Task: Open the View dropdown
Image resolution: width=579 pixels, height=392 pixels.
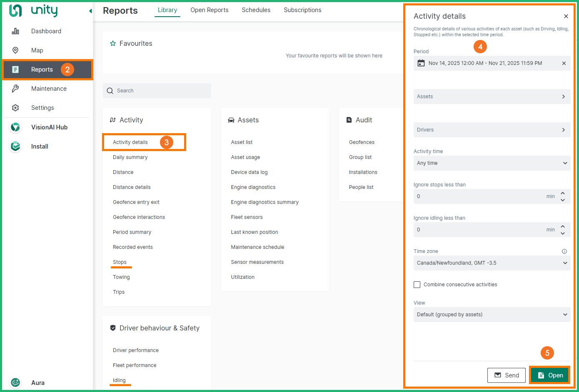Action: [492, 315]
